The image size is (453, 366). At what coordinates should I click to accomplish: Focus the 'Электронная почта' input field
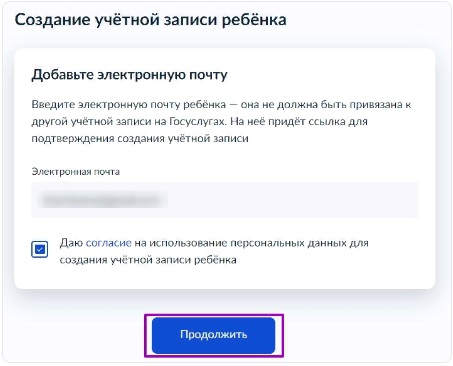point(224,200)
